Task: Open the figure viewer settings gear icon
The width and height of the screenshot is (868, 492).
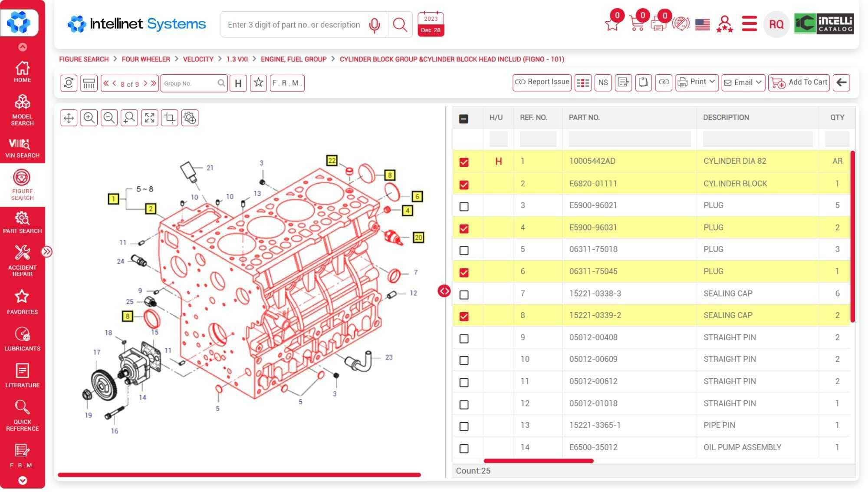Action: (x=189, y=117)
